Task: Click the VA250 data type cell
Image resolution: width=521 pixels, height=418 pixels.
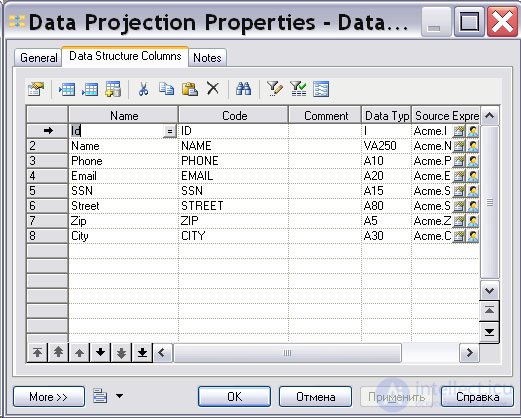Action: 387,146
